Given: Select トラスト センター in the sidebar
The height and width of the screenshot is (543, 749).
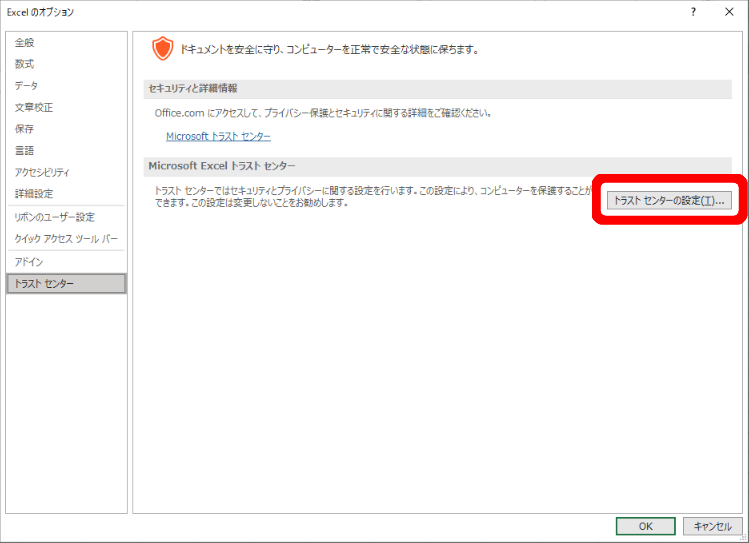Looking at the screenshot, I should pos(45,283).
